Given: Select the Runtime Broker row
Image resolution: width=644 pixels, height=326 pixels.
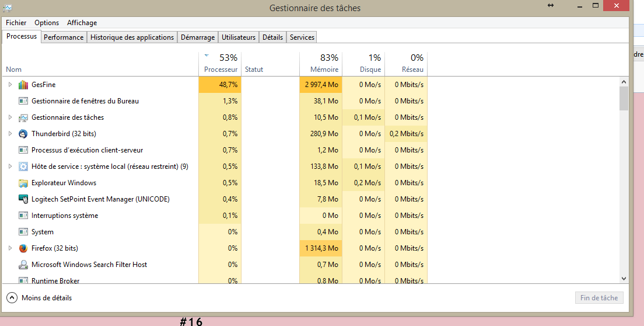Looking at the screenshot, I should [215, 279].
